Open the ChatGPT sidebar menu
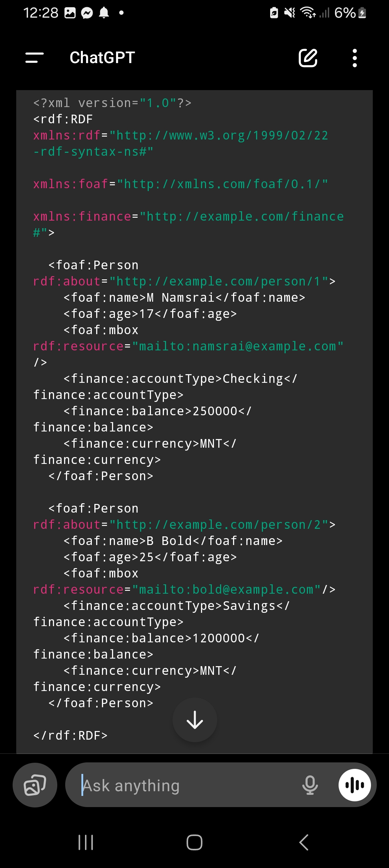This screenshot has height=868, width=389. coord(35,58)
